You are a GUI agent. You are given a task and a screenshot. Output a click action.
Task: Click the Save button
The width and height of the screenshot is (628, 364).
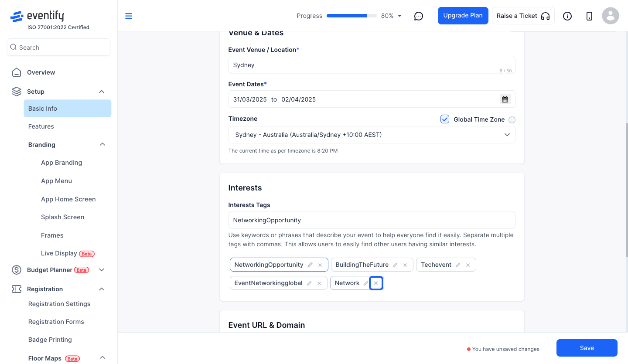click(587, 348)
